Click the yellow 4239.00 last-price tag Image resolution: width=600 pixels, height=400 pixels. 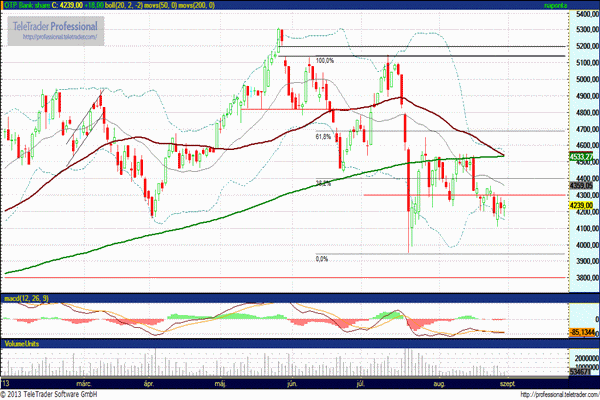tap(583, 205)
